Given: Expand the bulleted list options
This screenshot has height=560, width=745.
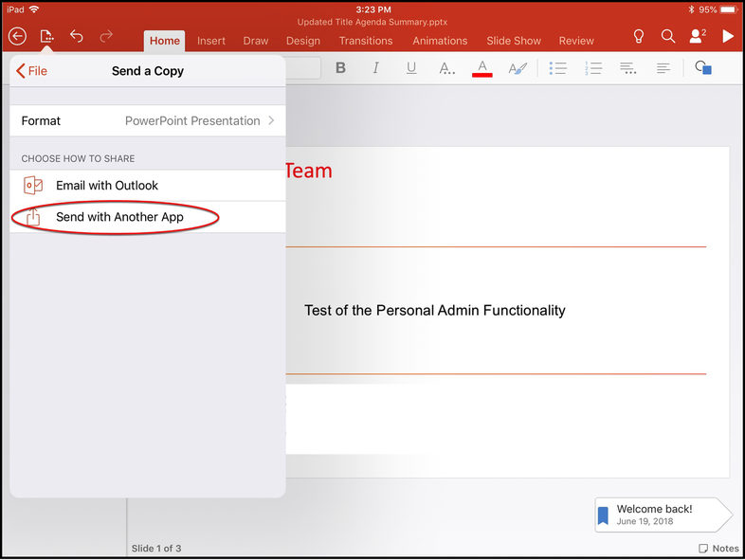Looking at the screenshot, I should [559, 68].
